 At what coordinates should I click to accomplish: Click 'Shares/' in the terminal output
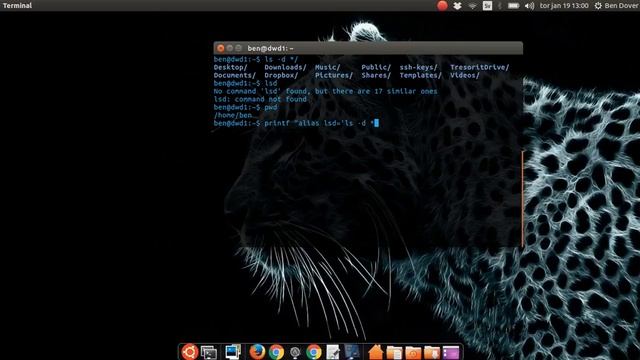[x=376, y=76]
